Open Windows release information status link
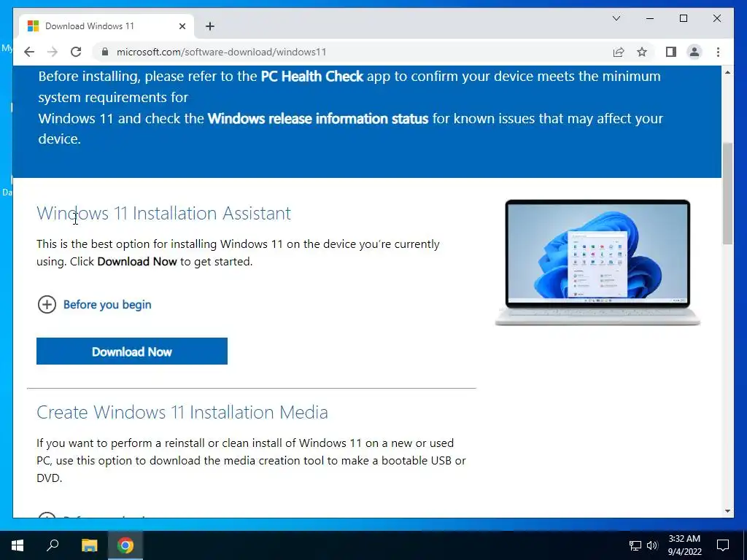This screenshot has width=747, height=560. click(x=318, y=118)
